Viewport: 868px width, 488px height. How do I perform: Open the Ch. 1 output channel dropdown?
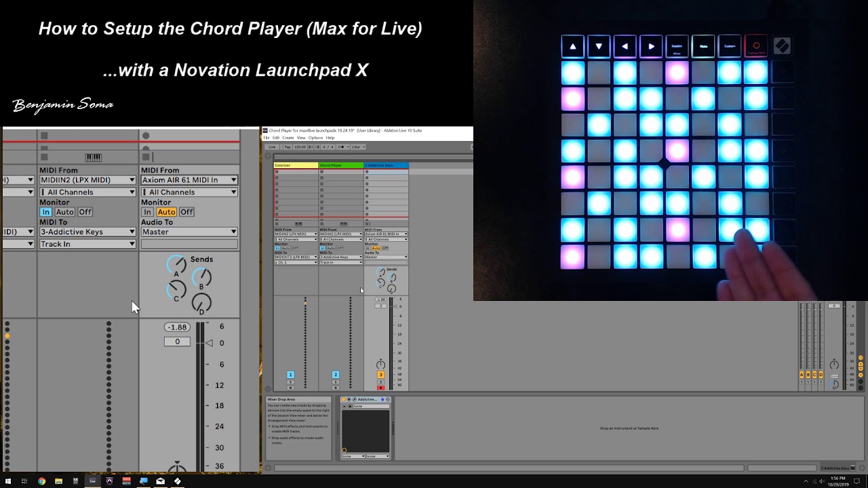click(296, 262)
